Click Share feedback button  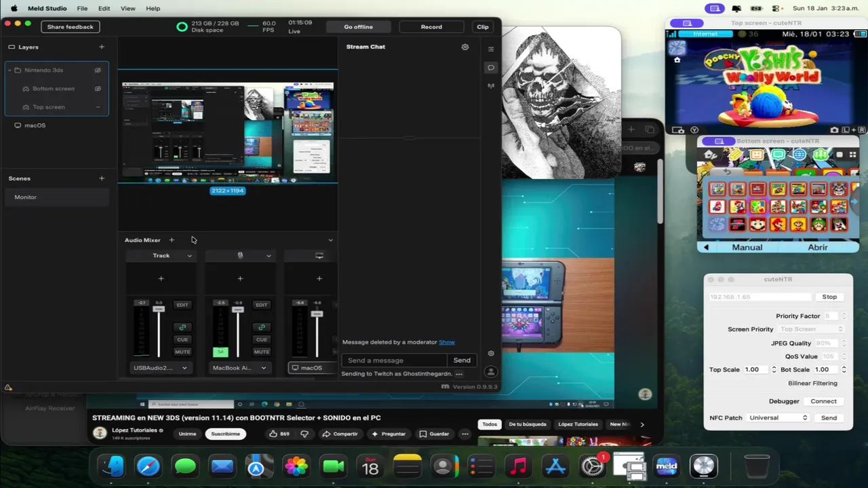(x=71, y=26)
